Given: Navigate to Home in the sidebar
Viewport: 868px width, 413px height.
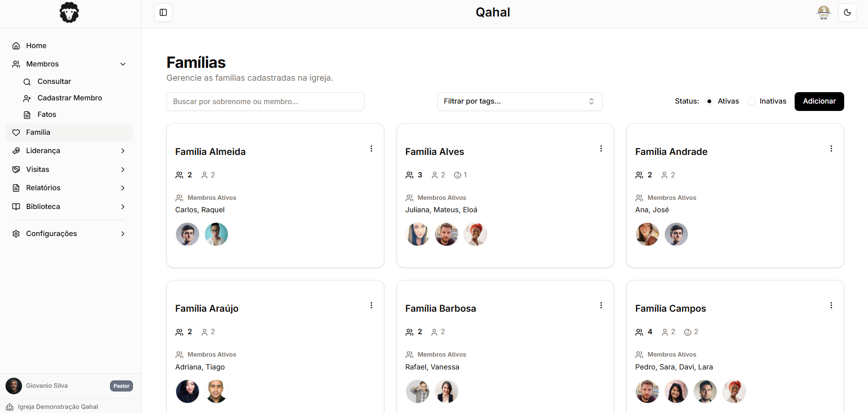Looking at the screenshot, I should pyautogui.click(x=36, y=45).
